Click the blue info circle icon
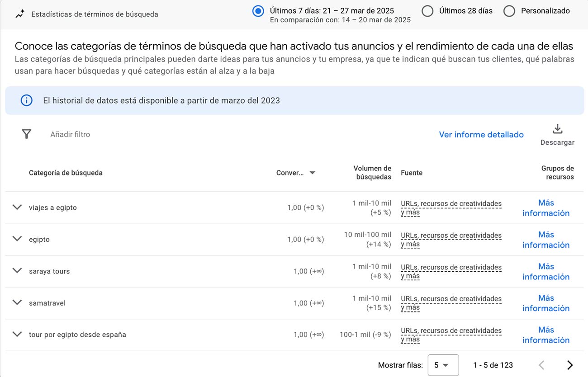Image resolution: width=588 pixels, height=377 pixels. pos(27,100)
